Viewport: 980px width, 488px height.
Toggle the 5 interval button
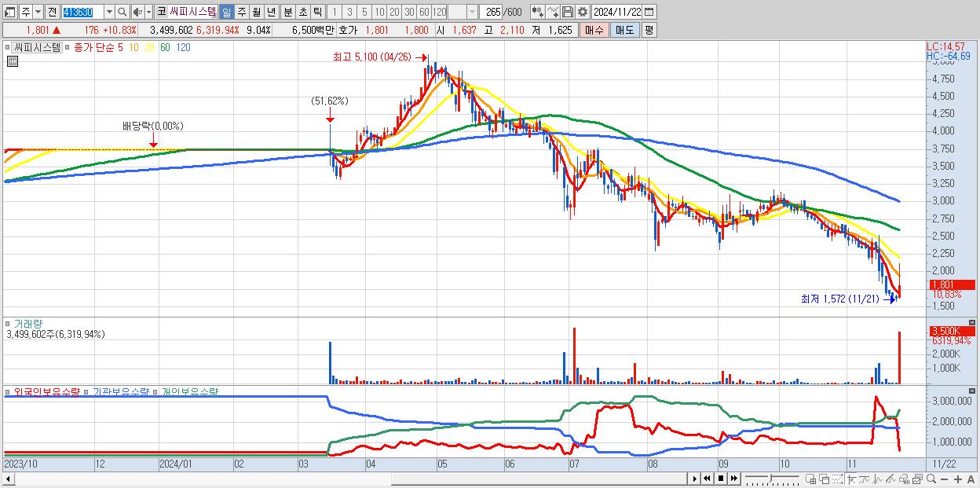click(364, 12)
